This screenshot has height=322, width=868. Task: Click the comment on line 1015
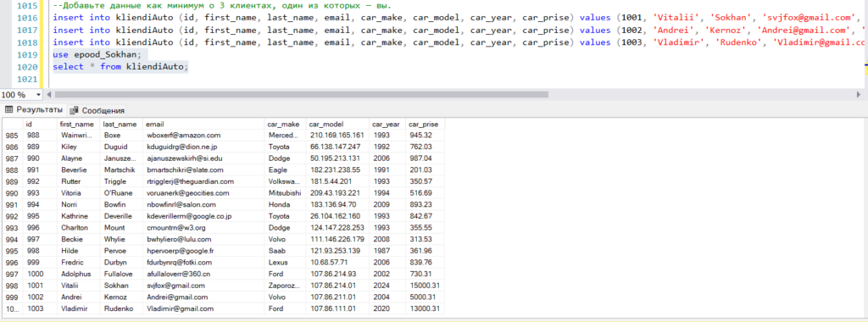coord(222,6)
